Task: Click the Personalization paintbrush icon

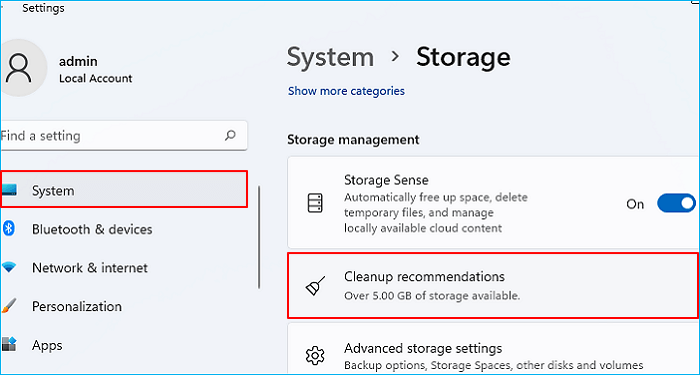Action: (8, 306)
